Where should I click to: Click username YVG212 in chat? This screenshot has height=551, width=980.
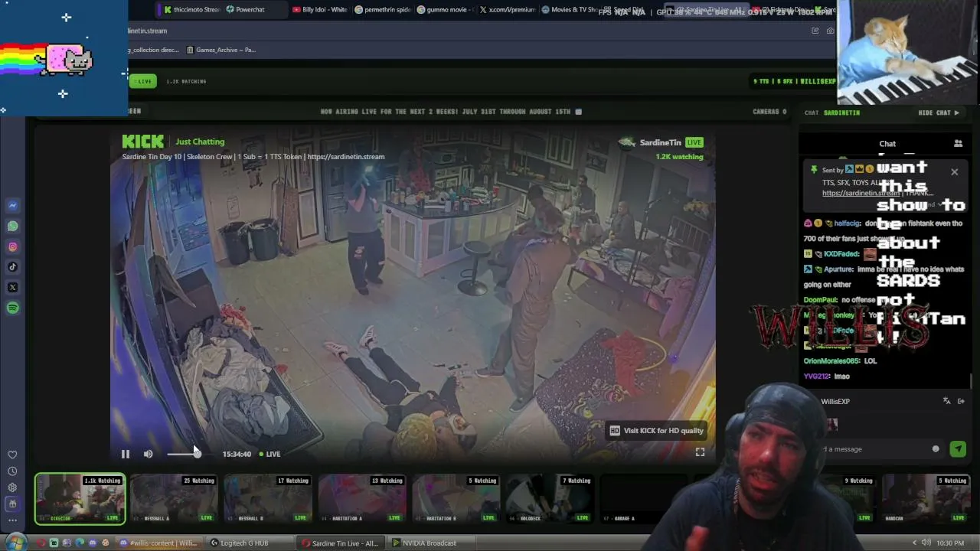pos(816,376)
